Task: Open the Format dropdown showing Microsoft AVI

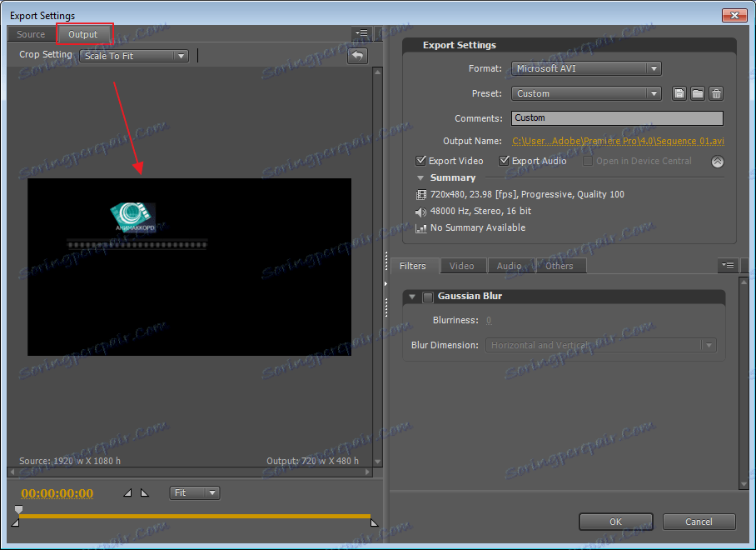Action: pyautogui.click(x=586, y=68)
